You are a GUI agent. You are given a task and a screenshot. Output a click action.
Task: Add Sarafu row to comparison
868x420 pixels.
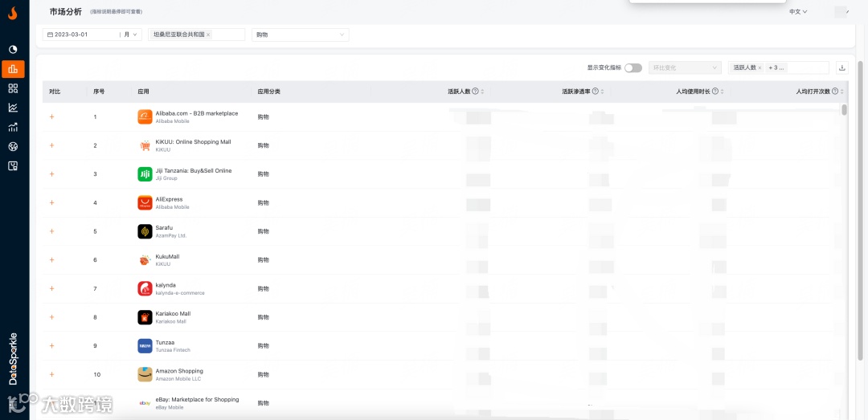coord(52,231)
